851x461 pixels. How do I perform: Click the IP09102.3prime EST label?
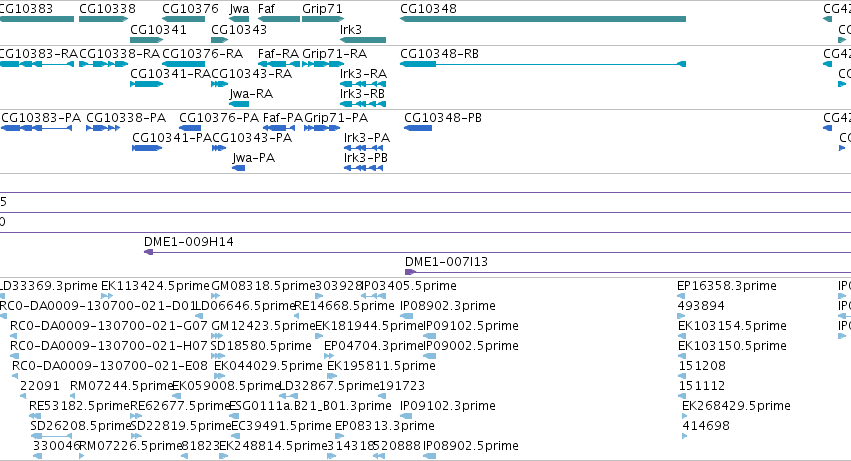448,406
